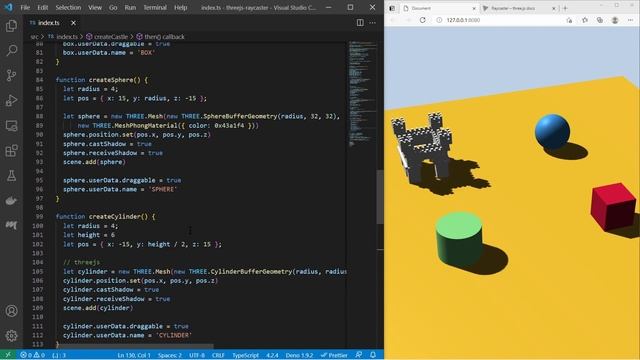Change the CRLF end of line sequence
This screenshot has height=360, width=640.
click(218, 355)
